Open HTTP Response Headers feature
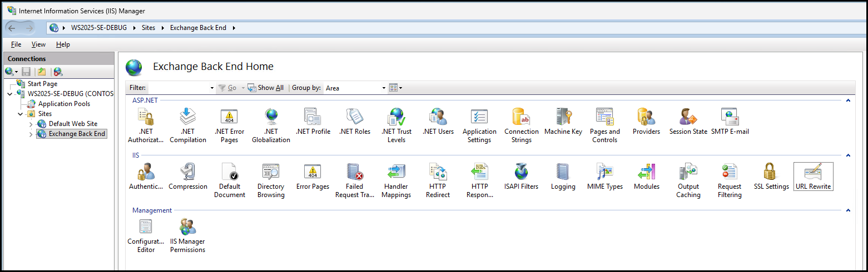This screenshot has height=272, width=868. point(479,180)
